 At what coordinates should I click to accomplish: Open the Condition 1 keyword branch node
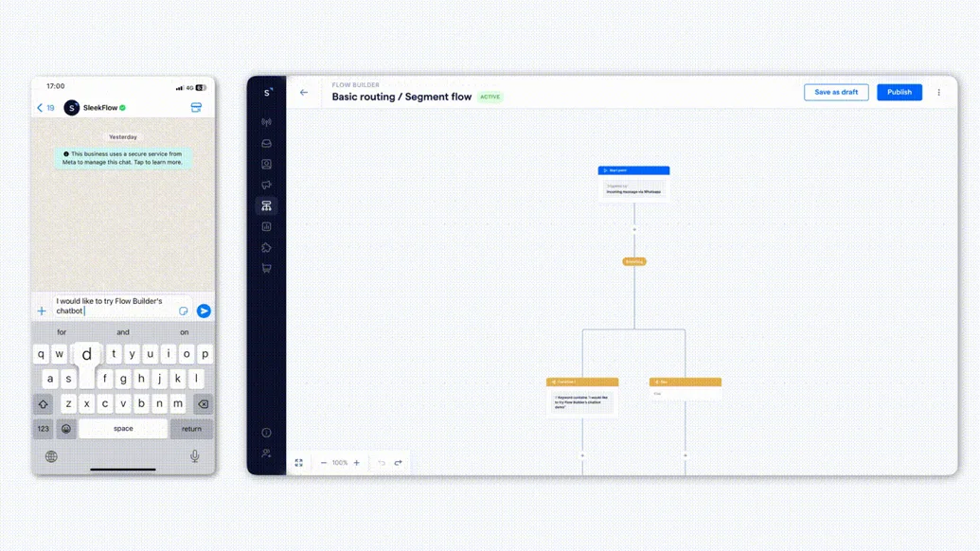[x=582, y=398]
